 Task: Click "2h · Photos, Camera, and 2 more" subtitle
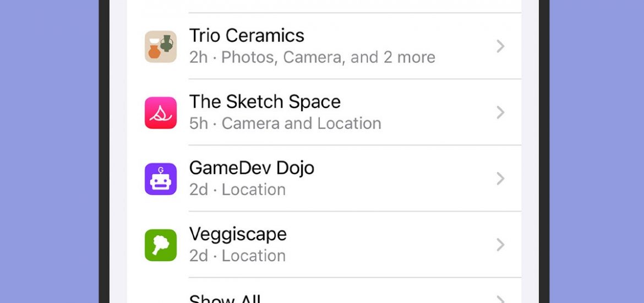(x=312, y=57)
